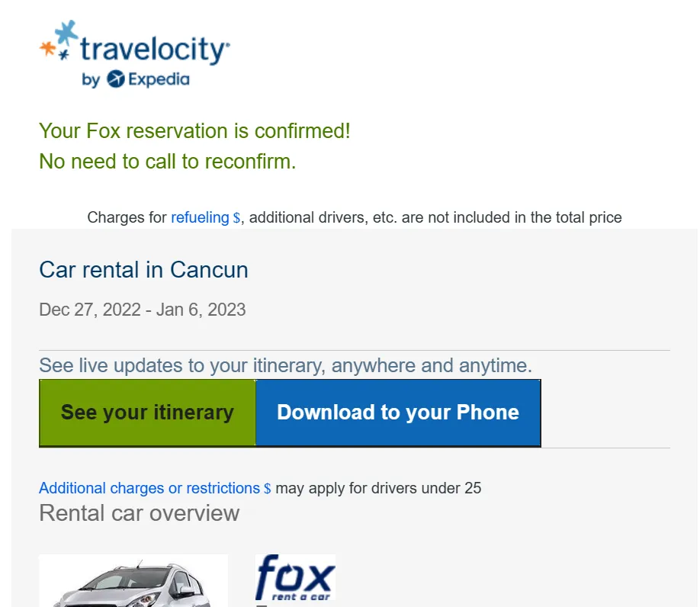Click the Expedia airplane circle icon
The height and width of the screenshot is (607, 700).
click(116, 79)
